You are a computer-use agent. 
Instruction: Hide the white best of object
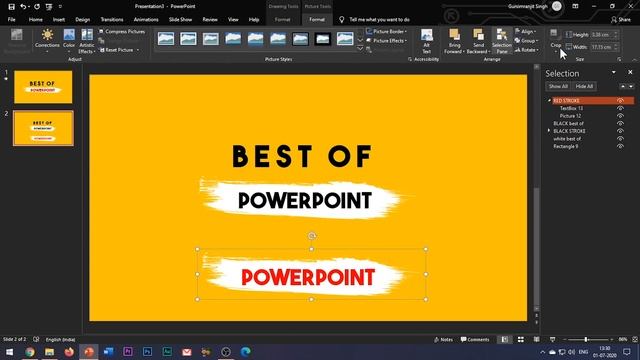click(x=620, y=139)
